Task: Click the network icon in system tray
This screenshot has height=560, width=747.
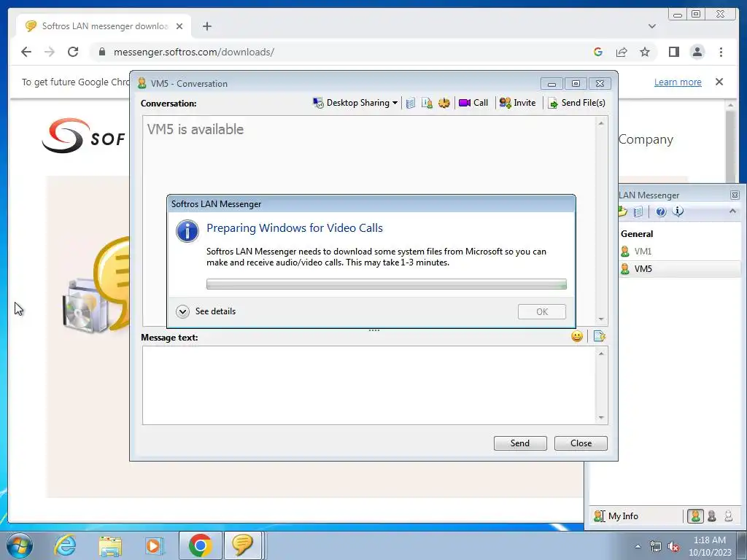Action: [656, 547]
